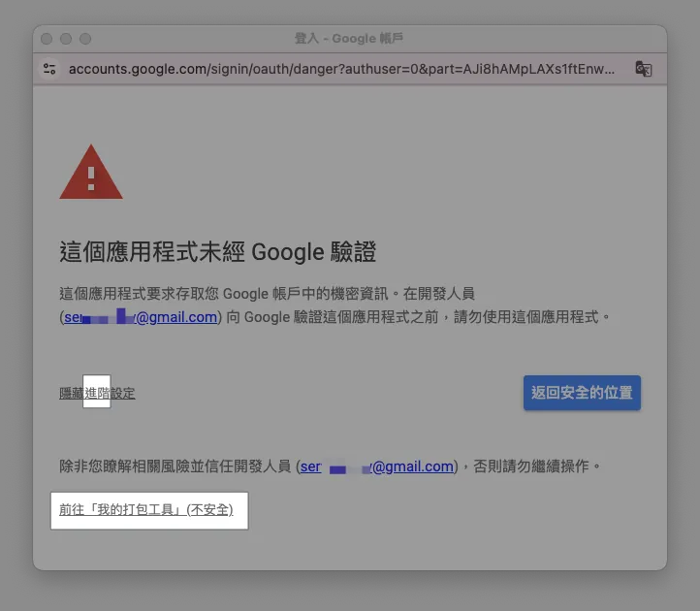The width and height of the screenshot is (700, 611).
Task: Click the text 否則請勿繼續操作
Action: click(537, 466)
